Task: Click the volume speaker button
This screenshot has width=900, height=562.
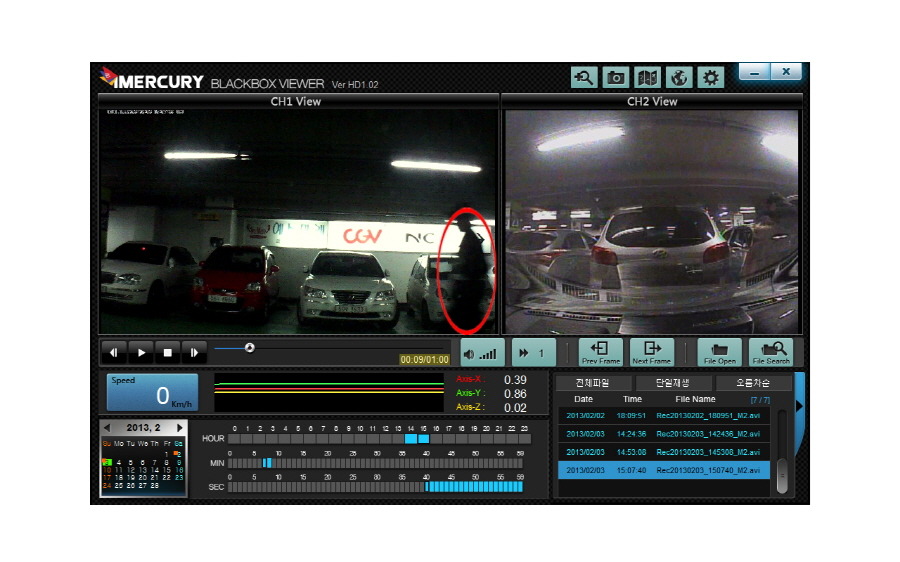Action: pyautogui.click(x=482, y=353)
